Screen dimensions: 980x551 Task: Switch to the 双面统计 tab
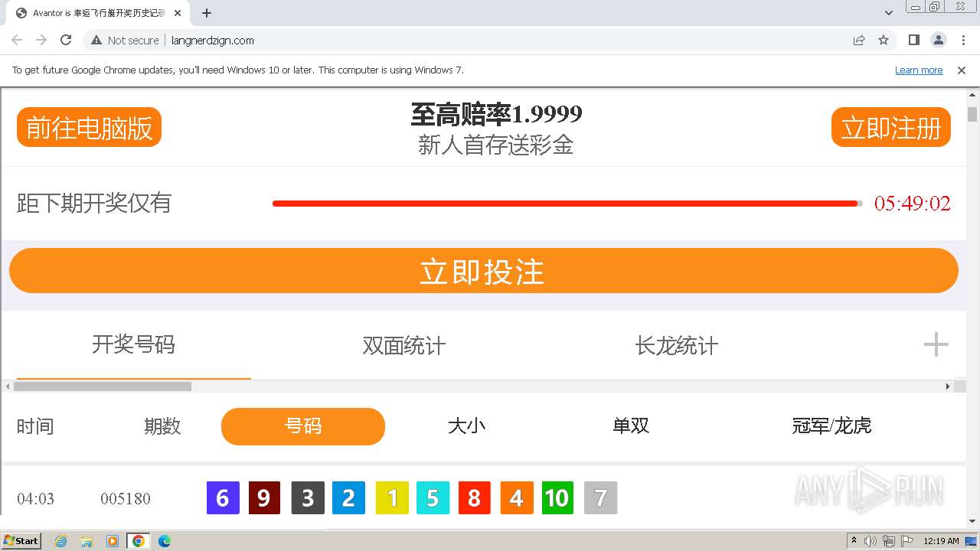(403, 345)
